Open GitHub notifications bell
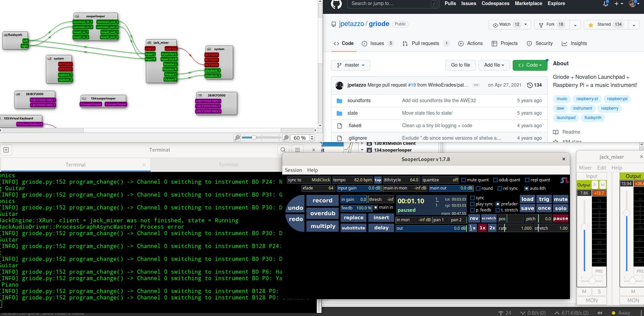Viewport: 644px width, 316px height. click(606, 4)
